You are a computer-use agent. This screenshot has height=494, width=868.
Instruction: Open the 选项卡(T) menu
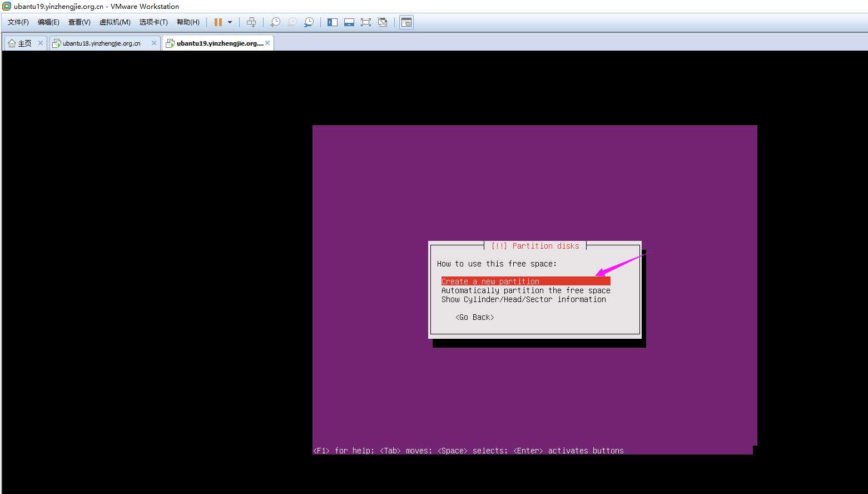point(153,22)
